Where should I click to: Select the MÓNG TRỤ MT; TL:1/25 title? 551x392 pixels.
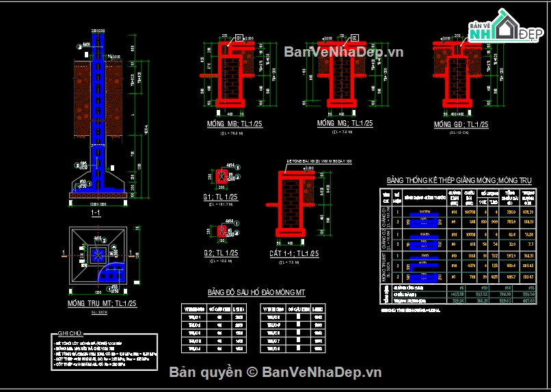pyautogui.click(x=102, y=303)
